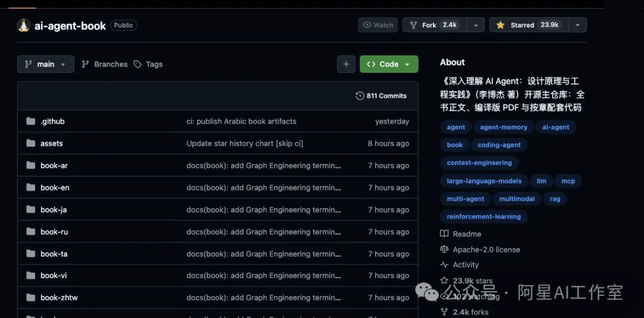Open the book-vi folder
Image resolution: width=644 pixels, height=318 pixels.
click(x=54, y=276)
